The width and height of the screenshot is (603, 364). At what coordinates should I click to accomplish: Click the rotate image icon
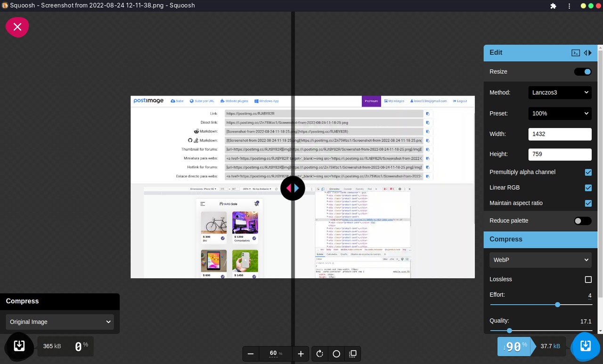[319, 354]
